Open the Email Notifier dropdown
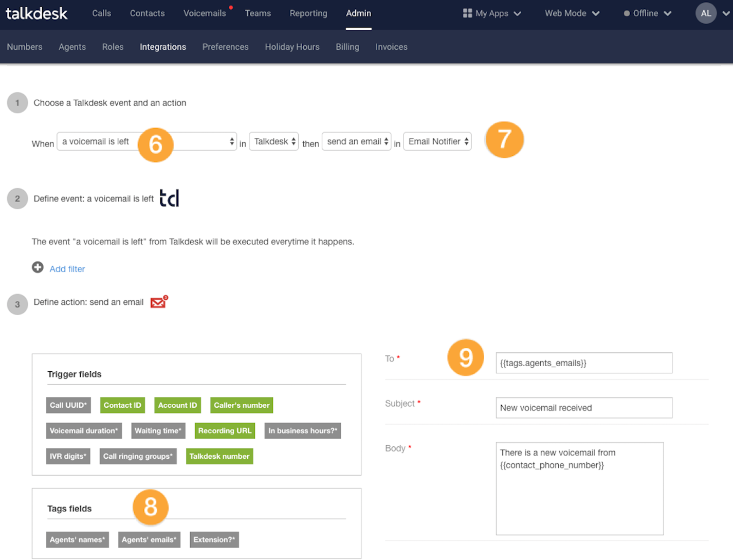Screen dimensions: 733x560 tap(437, 141)
